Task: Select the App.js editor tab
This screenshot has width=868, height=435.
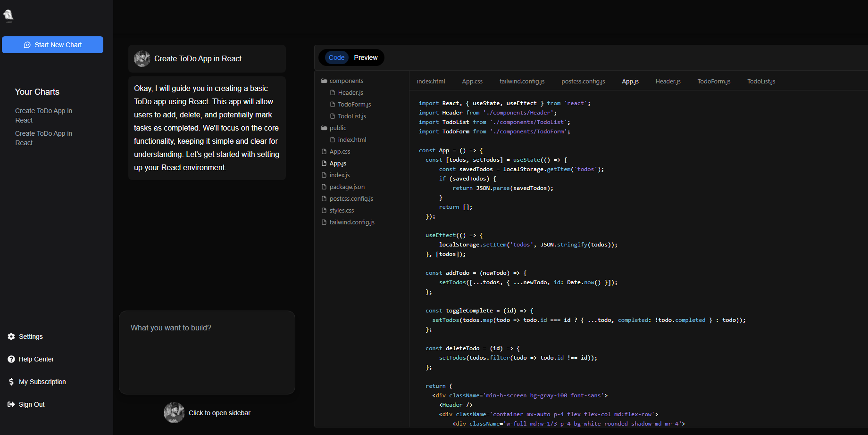Action: click(x=630, y=82)
